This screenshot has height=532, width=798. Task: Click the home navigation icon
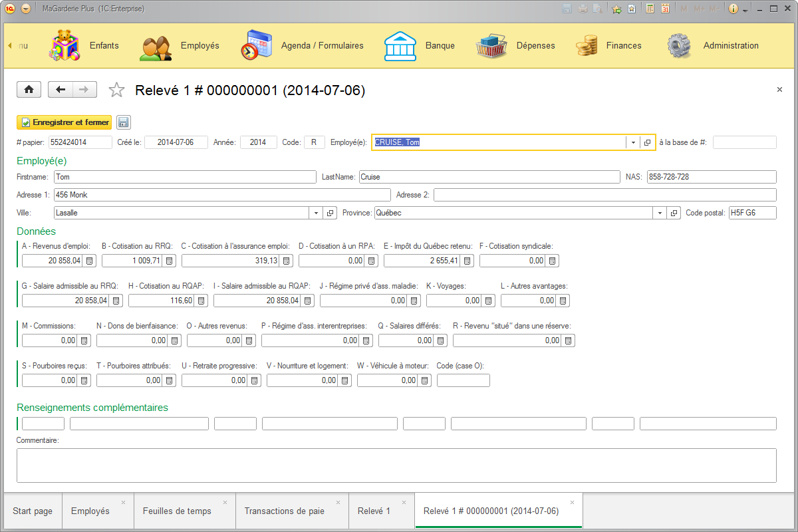[29, 89]
